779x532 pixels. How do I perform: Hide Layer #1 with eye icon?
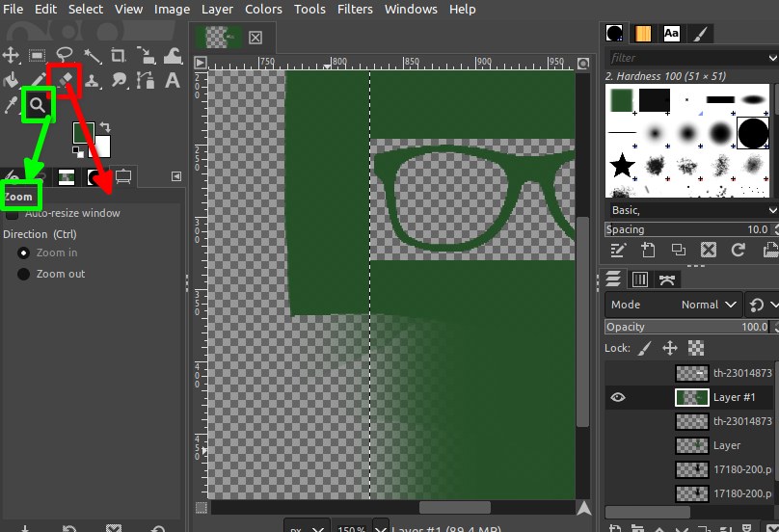point(618,397)
